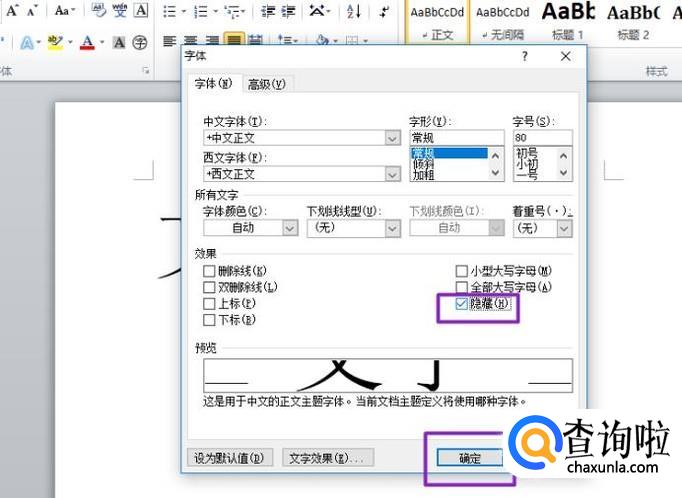Screen dimensions: 682x498
Task: Click the 文字效果(E) button
Action: pyautogui.click(x=328, y=458)
